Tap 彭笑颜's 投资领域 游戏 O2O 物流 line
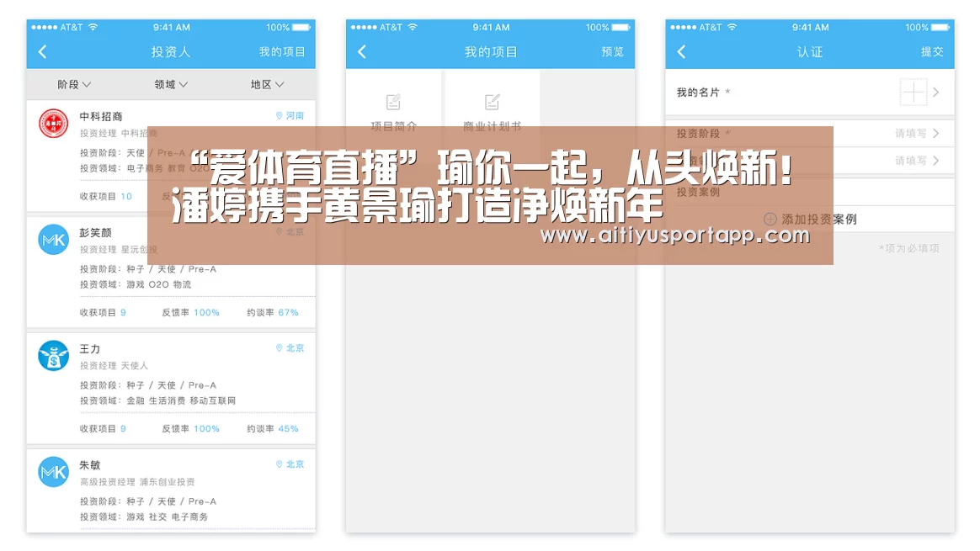 136,285
